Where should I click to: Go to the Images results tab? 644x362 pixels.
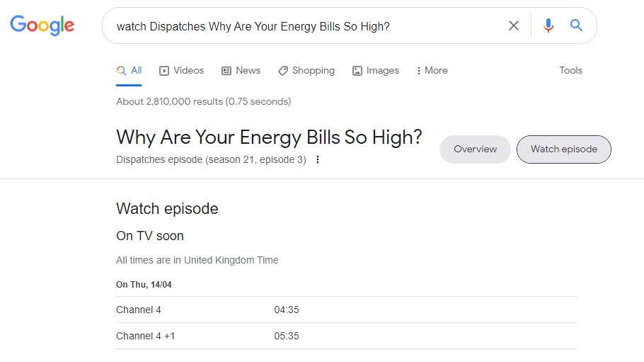click(x=376, y=70)
